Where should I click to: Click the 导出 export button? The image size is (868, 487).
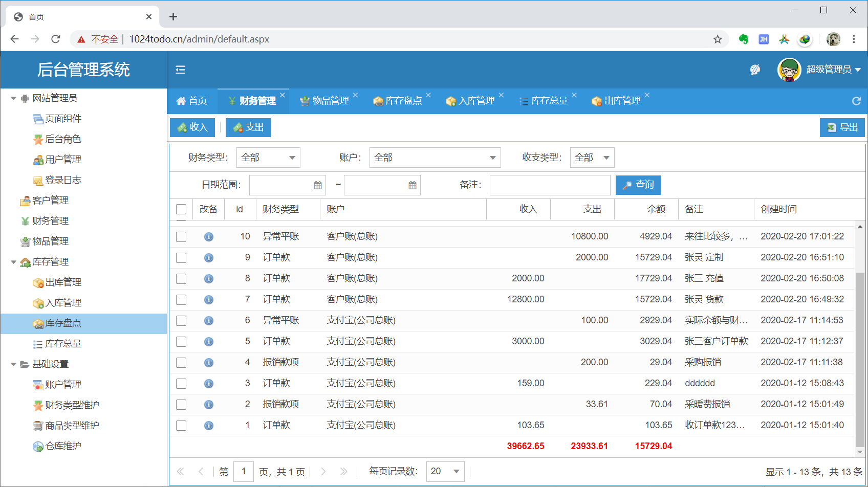coord(842,127)
